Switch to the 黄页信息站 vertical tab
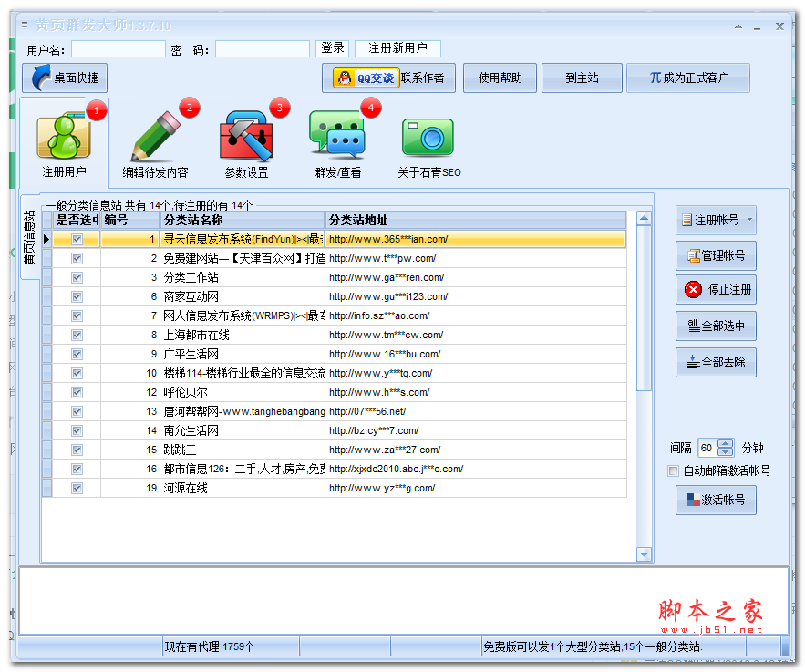This screenshot has height=672, width=805. 29,237
